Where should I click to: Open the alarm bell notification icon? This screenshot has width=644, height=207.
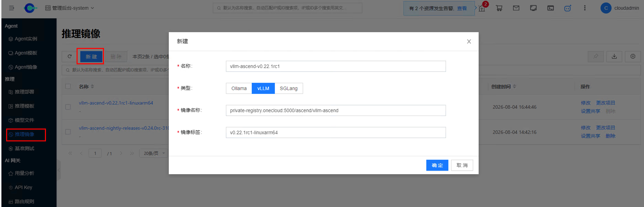(x=482, y=8)
